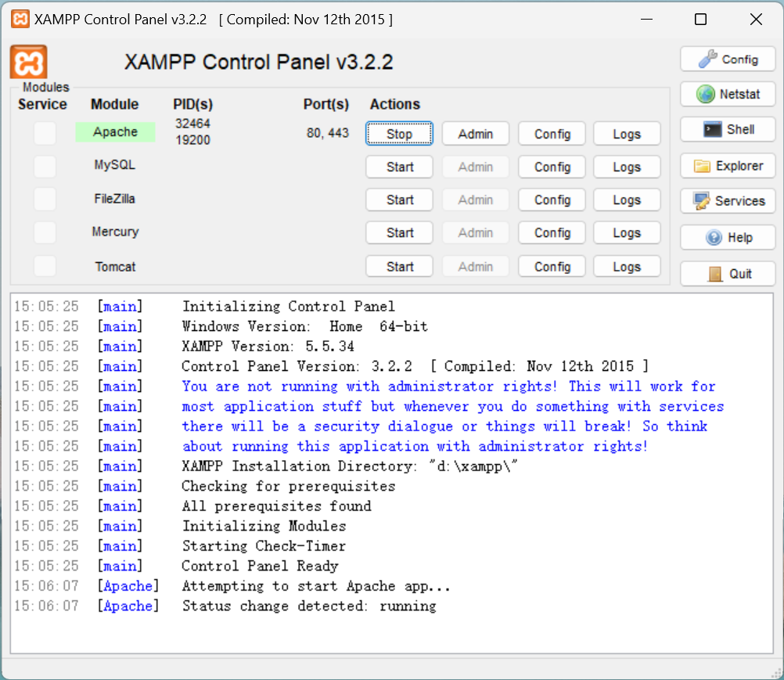
Task: Start the Mercury module
Action: coord(399,232)
